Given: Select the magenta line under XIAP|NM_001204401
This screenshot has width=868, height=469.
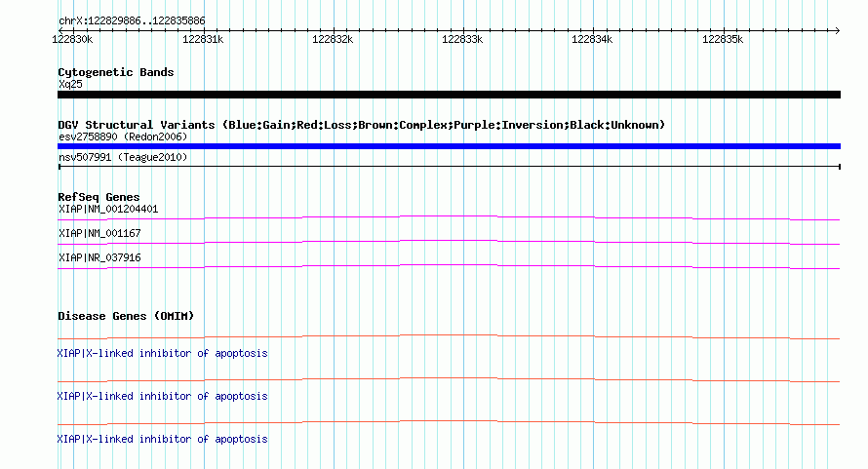Looking at the screenshot, I should point(449,218).
